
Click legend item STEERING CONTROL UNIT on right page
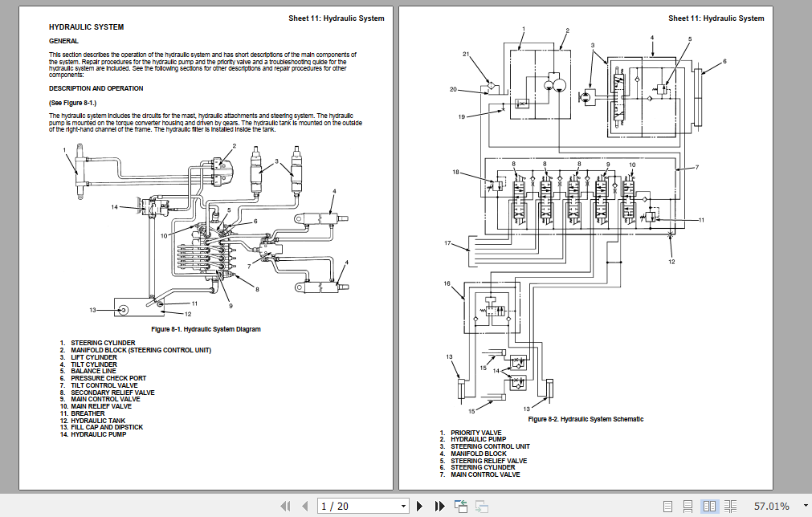[x=490, y=446]
